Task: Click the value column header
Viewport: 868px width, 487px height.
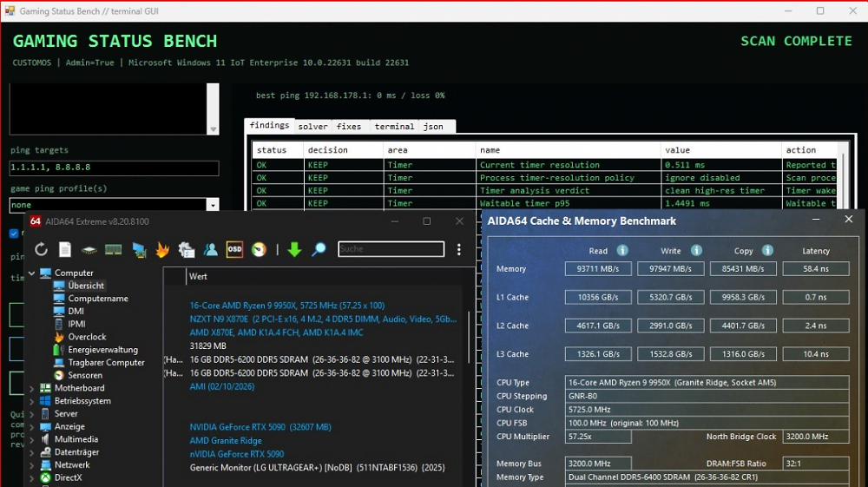Action: coord(720,150)
